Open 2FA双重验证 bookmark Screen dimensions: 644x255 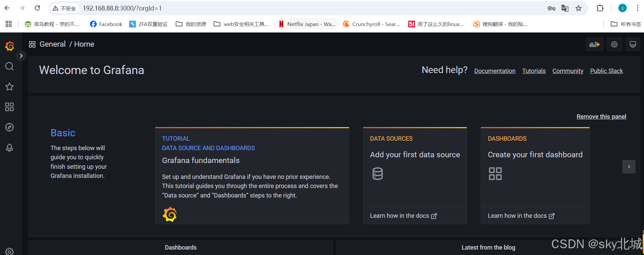click(148, 24)
